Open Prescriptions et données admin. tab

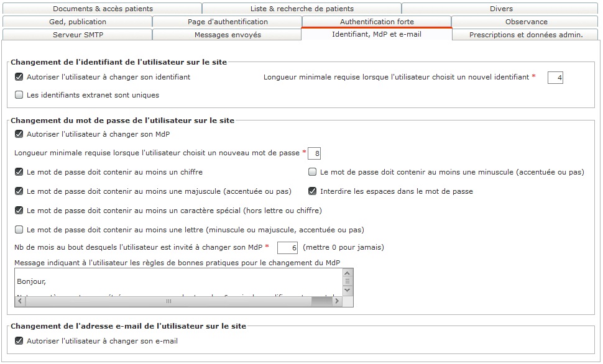(x=526, y=35)
